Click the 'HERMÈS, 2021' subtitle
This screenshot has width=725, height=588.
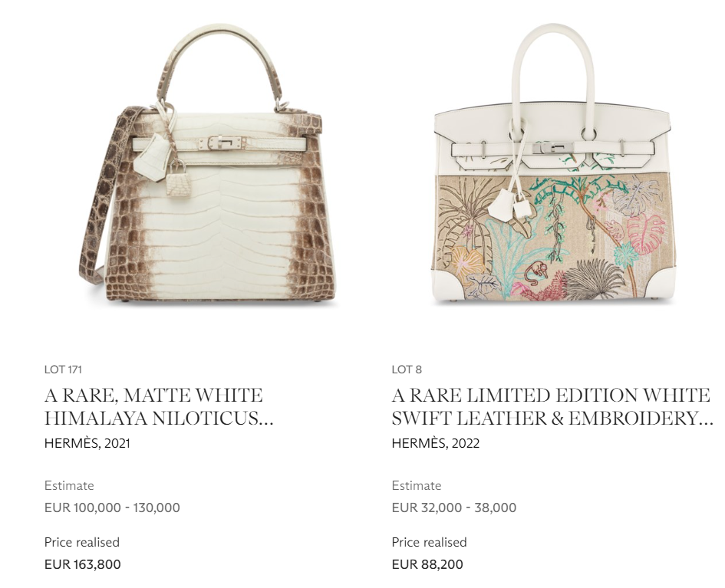[87, 443]
